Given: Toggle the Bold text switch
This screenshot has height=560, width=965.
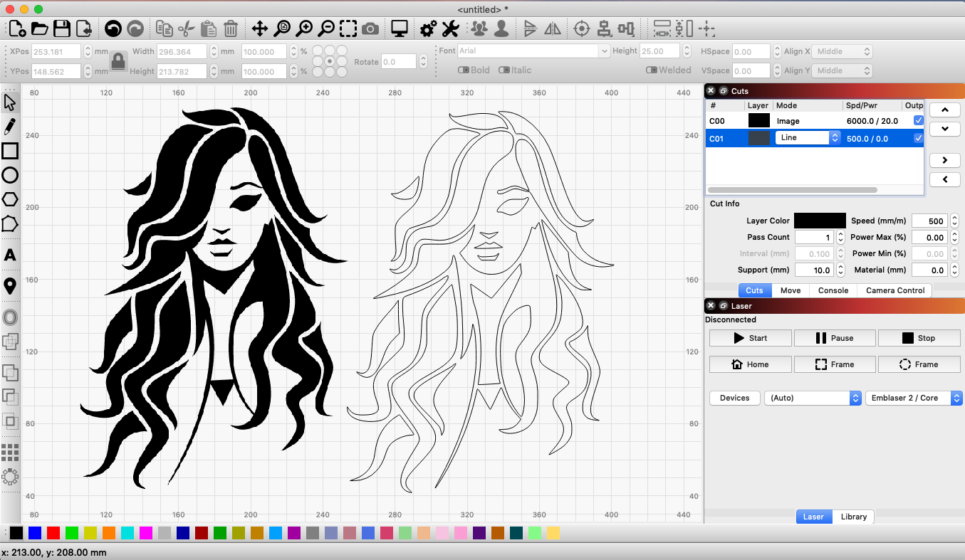Looking at the screenshot, I should (464, 70).
